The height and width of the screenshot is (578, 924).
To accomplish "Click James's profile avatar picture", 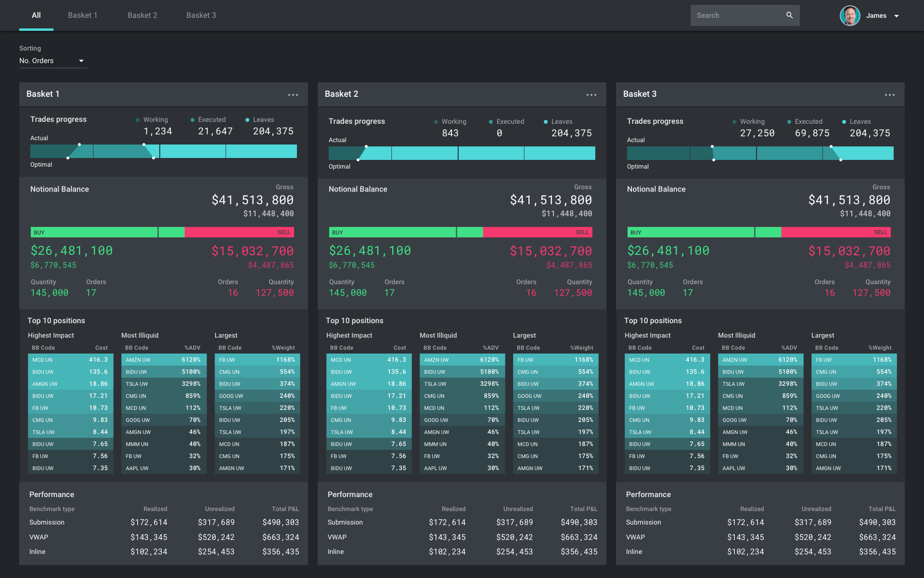I will pos(850,15).
